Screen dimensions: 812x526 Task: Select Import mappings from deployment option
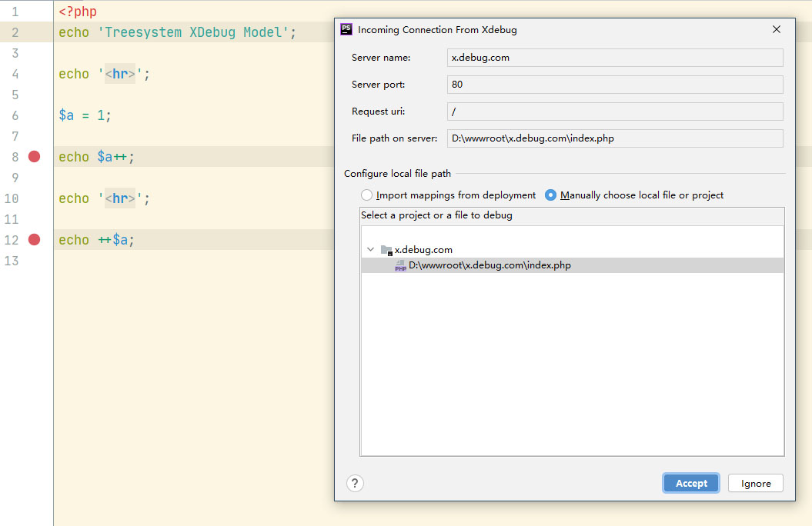(367, 195)
